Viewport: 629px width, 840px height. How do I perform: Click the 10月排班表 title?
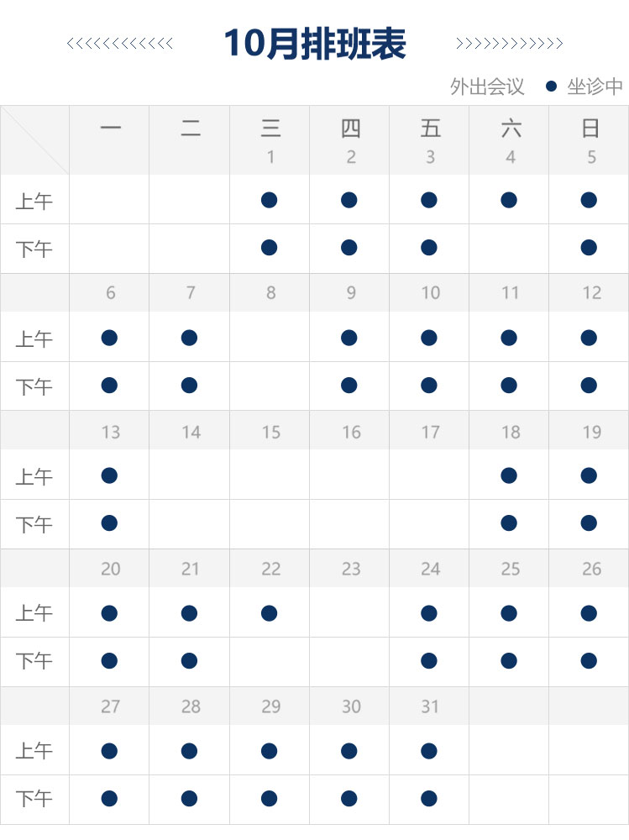click(x=315, y=44)
